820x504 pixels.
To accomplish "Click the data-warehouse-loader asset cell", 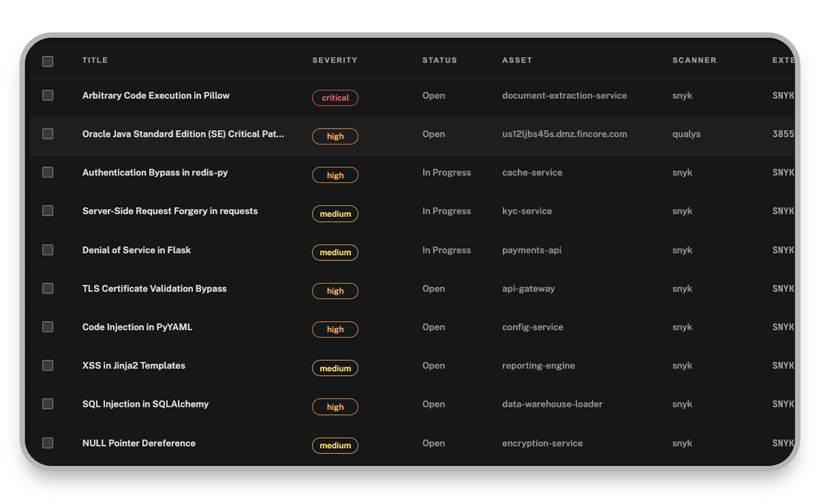I will coord(552,404).
